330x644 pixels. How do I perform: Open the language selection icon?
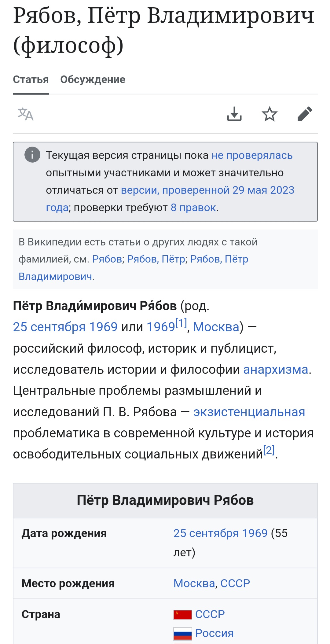25,114
